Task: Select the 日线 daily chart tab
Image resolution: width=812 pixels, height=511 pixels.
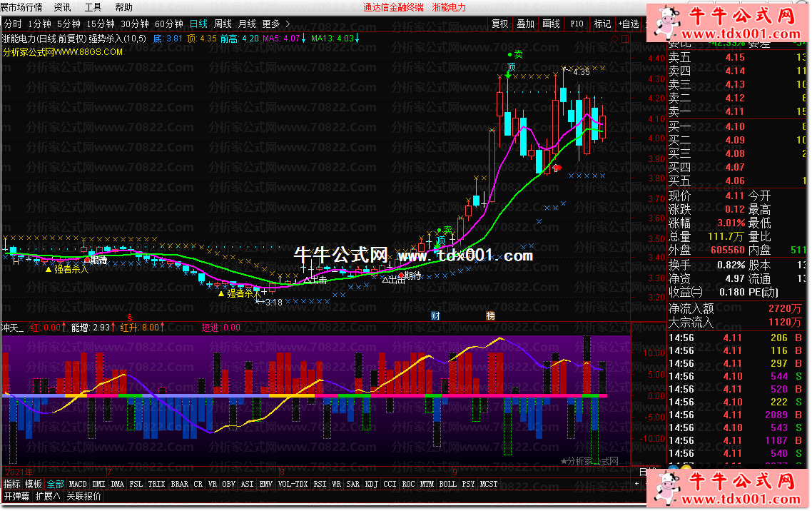Action: [x=198, y=24]
